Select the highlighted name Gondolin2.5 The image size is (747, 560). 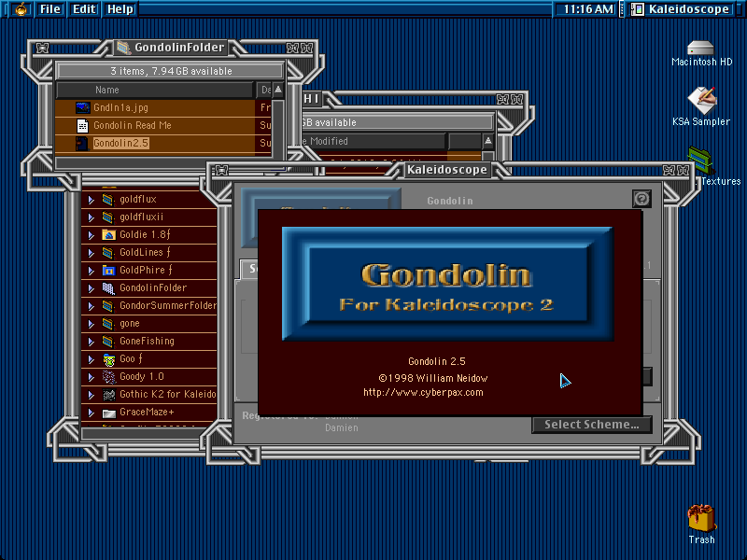[x=121, y=143]
